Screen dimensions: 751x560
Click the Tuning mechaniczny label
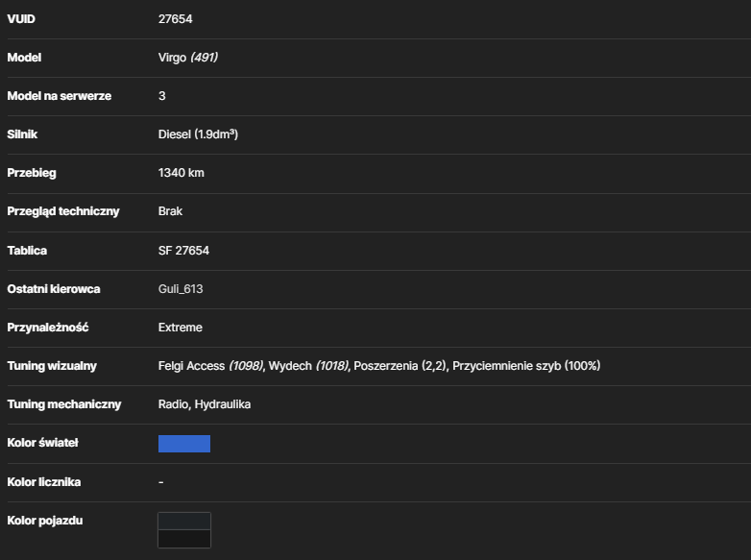coord(63,404)
